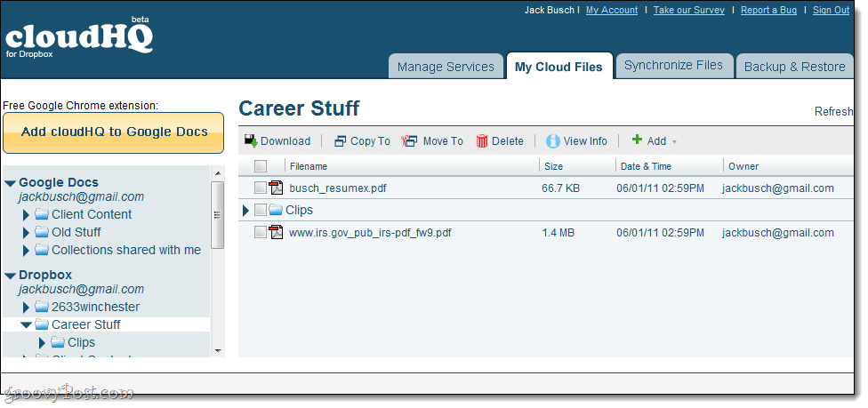Viewport: 868px width, 408px height.
Task: Collapse the Google Docs tree section
Action: [x=11, y=183]
